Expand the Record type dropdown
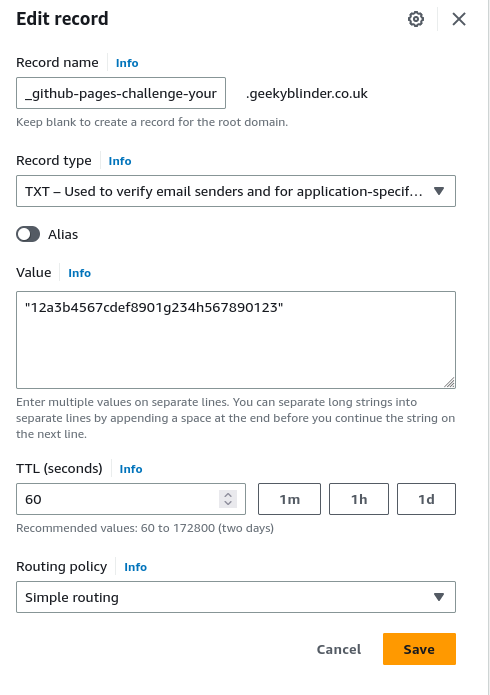The image size is (490, 695). (236, 191)
